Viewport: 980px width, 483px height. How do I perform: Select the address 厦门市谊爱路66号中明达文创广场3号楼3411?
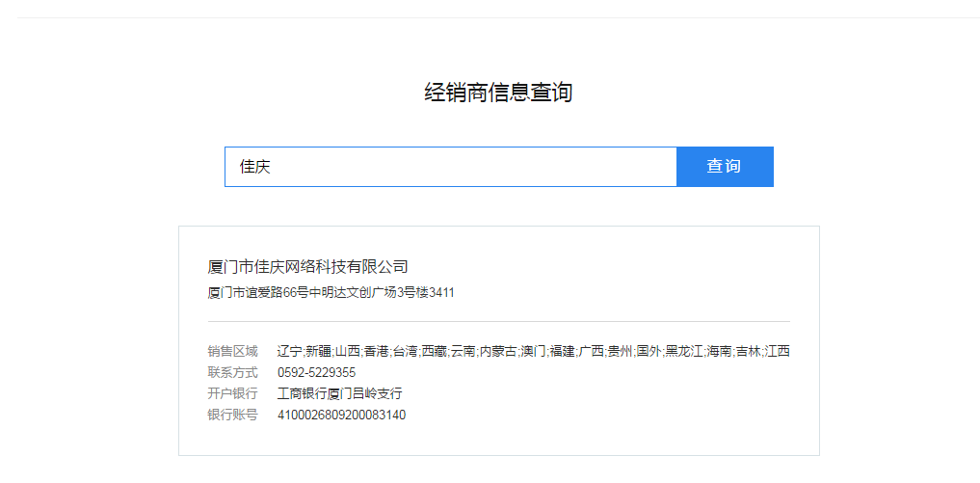pos(331,292)
